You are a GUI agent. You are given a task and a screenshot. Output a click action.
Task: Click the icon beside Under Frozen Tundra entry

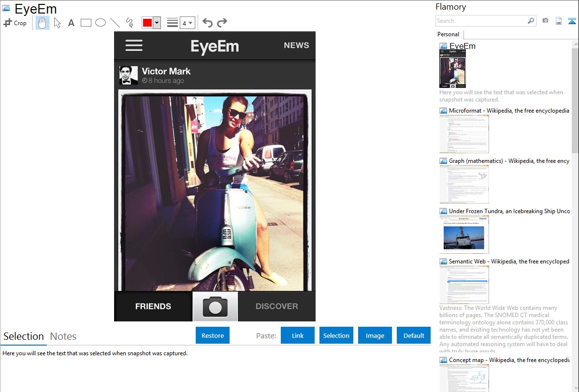click(443, 211)
